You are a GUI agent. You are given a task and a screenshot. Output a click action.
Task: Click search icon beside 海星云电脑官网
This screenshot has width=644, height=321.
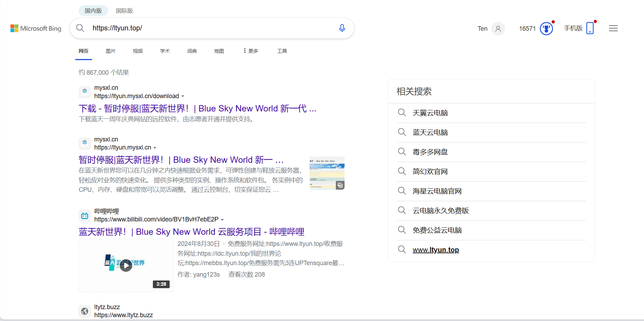click(402, 191)
